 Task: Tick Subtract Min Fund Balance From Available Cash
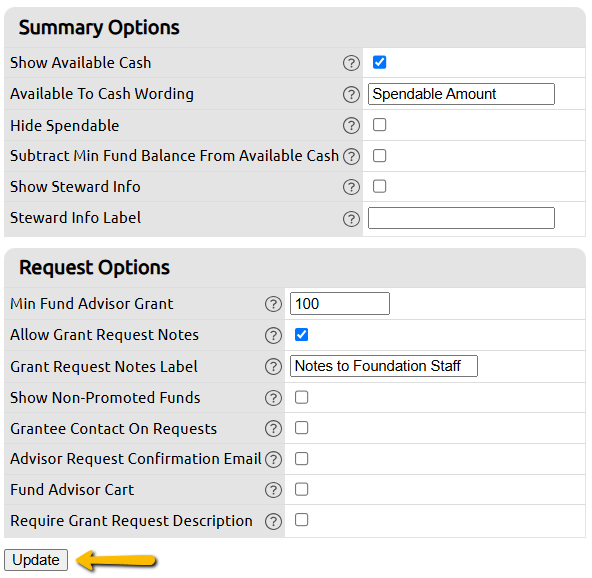click(x=379, y=156)
